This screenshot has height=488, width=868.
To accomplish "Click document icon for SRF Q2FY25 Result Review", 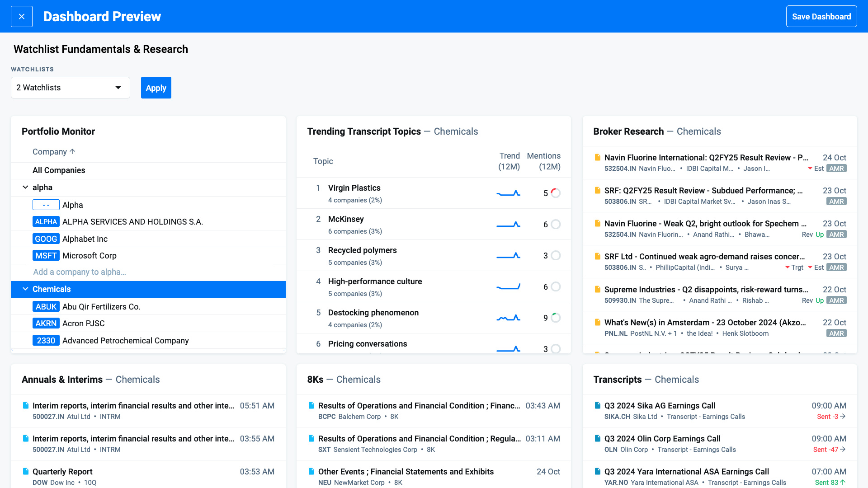I will coord(597,190).
